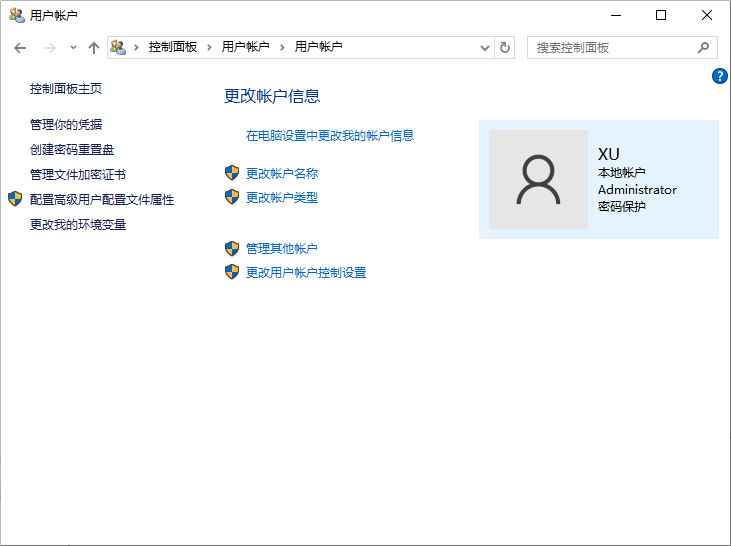Expand the chevron between the two 用户帐户 segments

coord(282,47)
